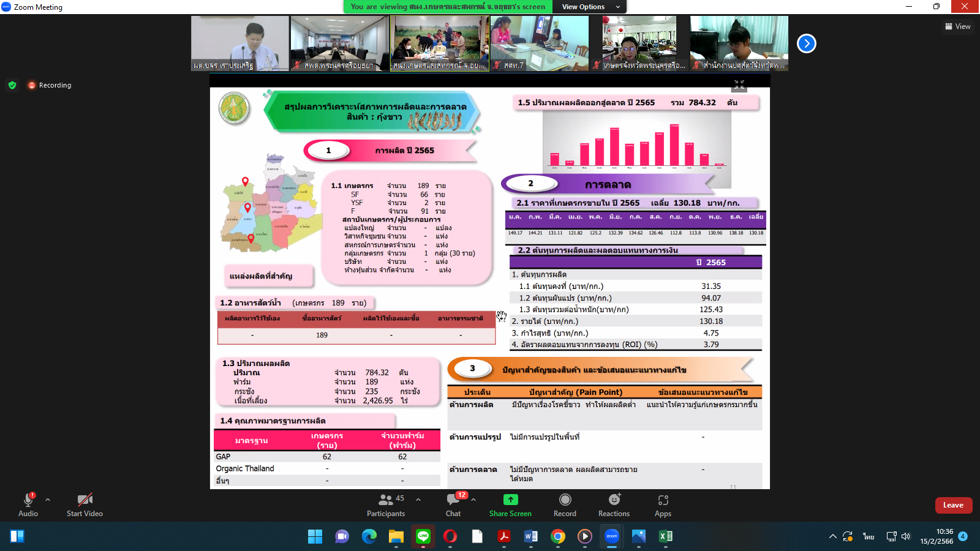Select the screen-sharing presenter's thumbnail
The width and height of the screenshot is (980, 551).
[x=440, y=43]
